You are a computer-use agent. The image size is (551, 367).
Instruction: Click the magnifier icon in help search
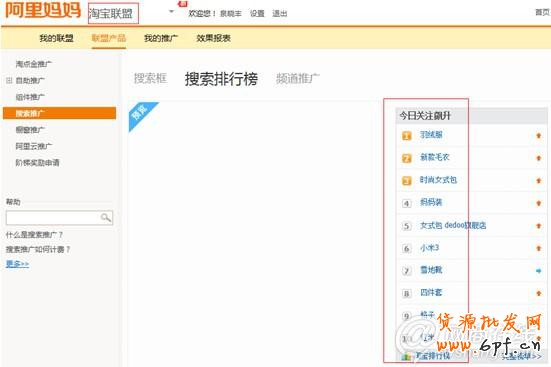(x=106, y=218)
